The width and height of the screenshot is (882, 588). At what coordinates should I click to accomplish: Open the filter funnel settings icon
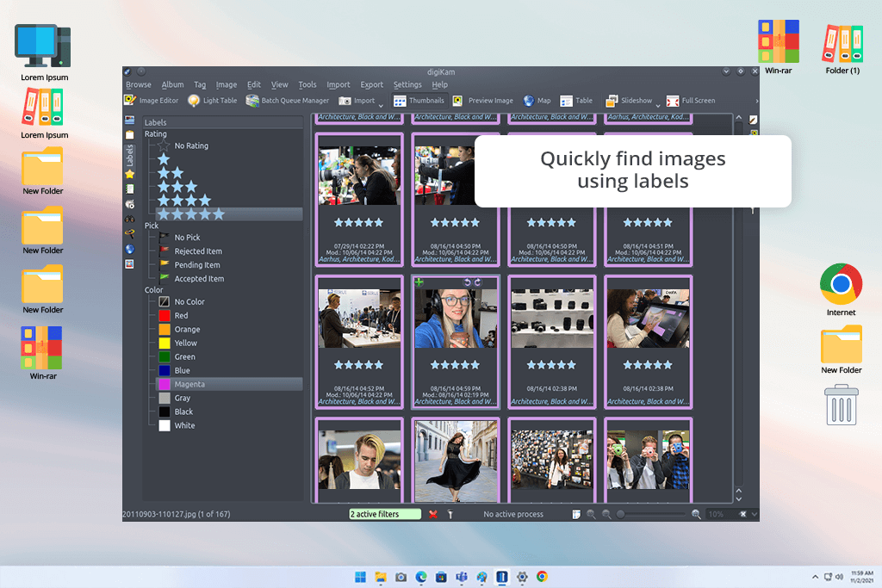450,514
